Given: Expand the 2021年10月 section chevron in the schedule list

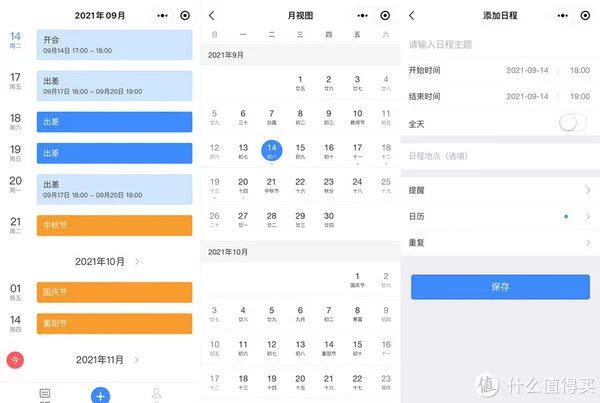Looking at the screenshot, I should 137,261.
